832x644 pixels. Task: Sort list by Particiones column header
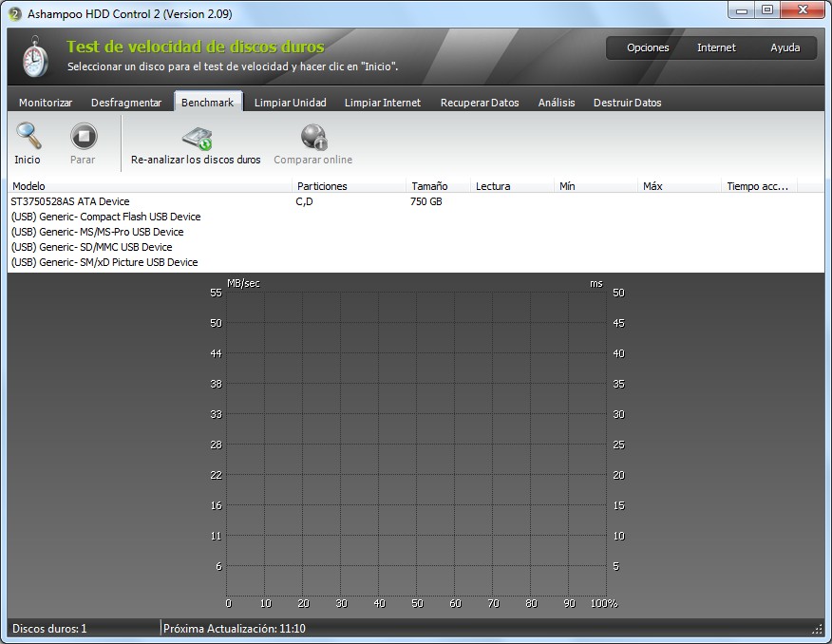click(x=350, y=186)
